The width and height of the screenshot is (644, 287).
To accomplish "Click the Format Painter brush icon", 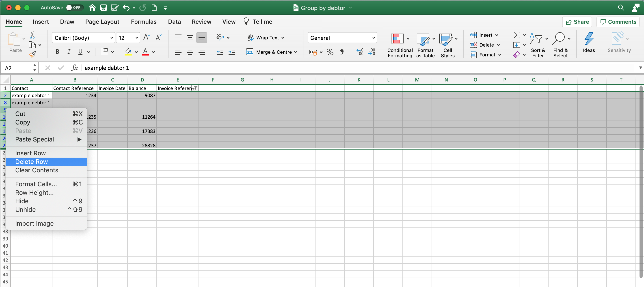I will click(x=32, y=54).
